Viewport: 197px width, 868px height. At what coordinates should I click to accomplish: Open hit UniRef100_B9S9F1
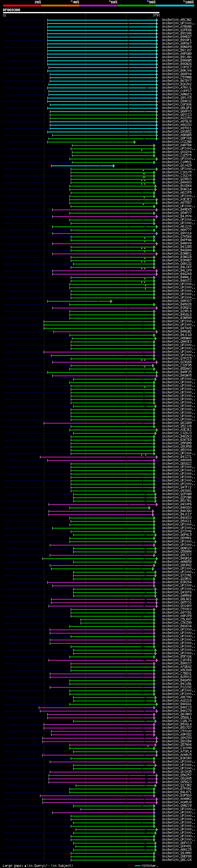[177, 40]
